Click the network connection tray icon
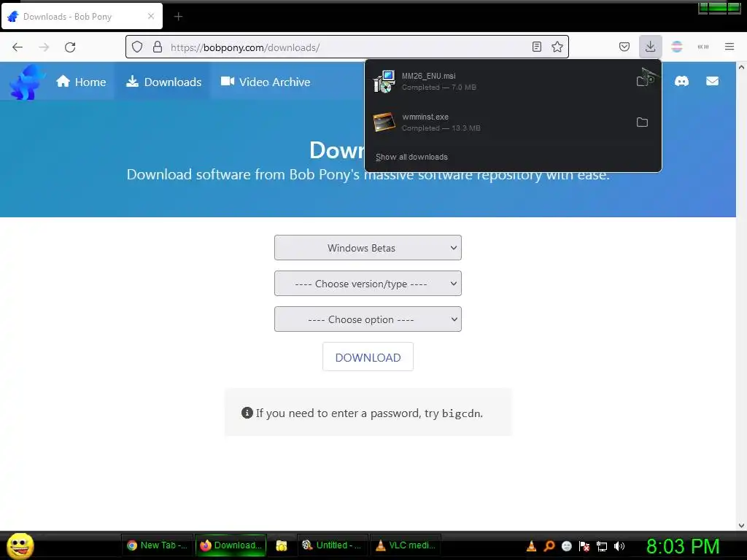 pyautogui.click(x=602, y=546)
